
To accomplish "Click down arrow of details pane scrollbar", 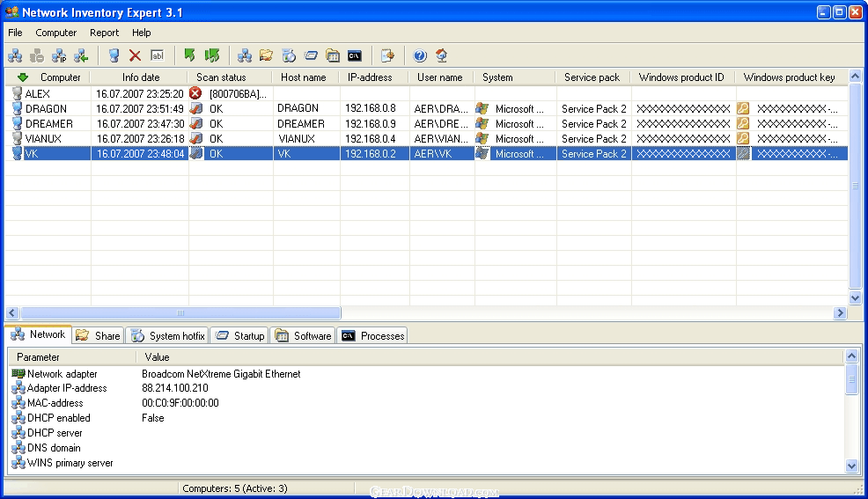I will (852, 466).
